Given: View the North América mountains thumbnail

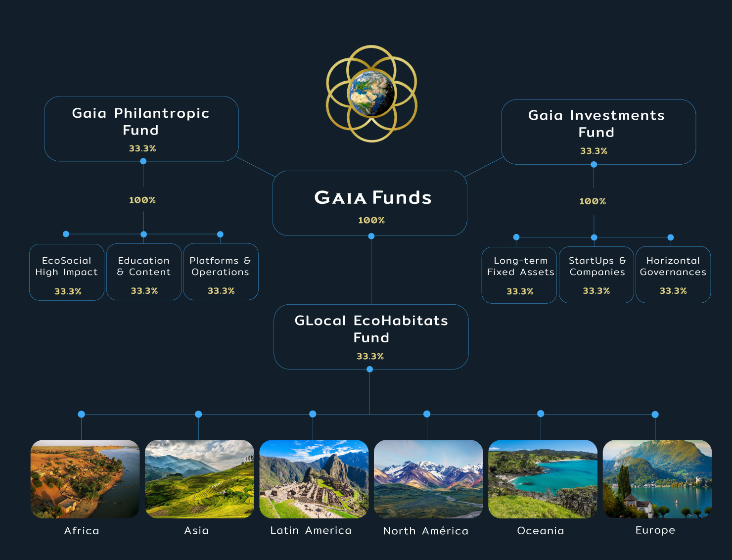Looking at the screenshot, I should click(428, 479).
